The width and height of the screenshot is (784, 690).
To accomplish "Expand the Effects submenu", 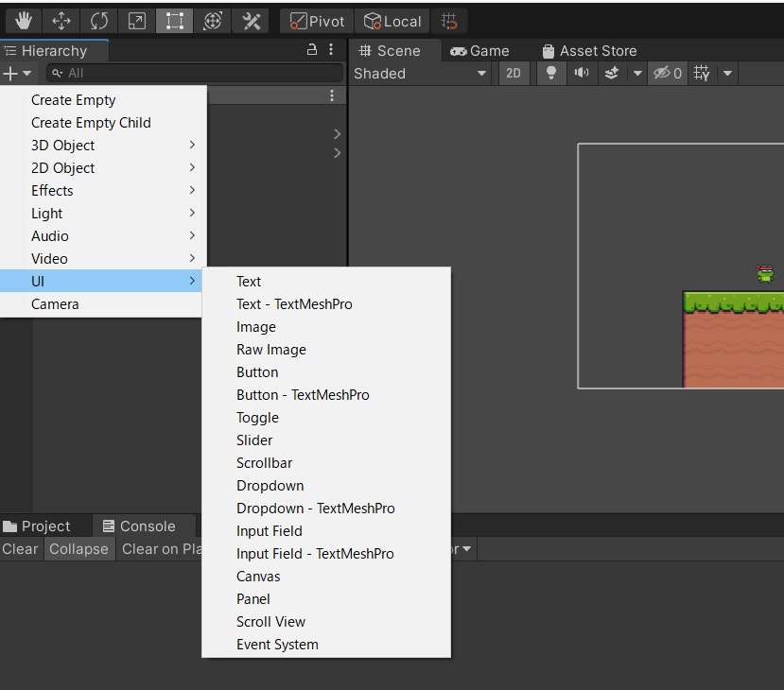I will (103, 190).
